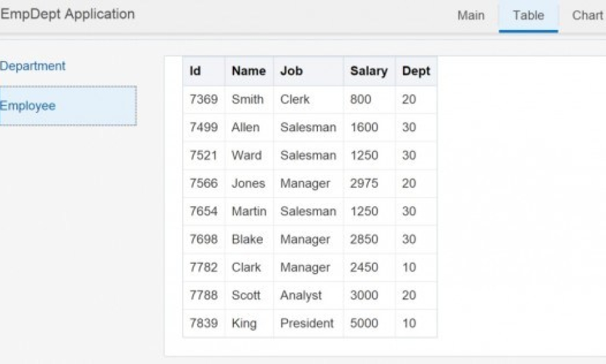Click Blake's salary value 2850
606x364 pixels.
[364, 239]
